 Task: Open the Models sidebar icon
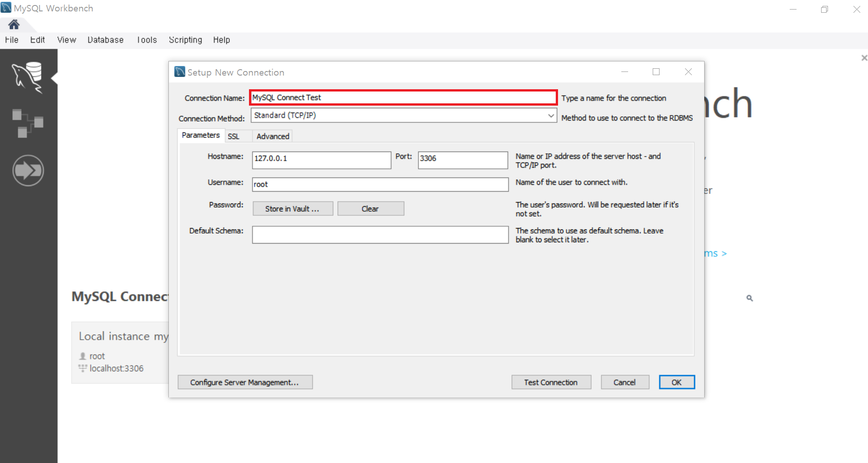pyautogui.click(x=28, y=123)
